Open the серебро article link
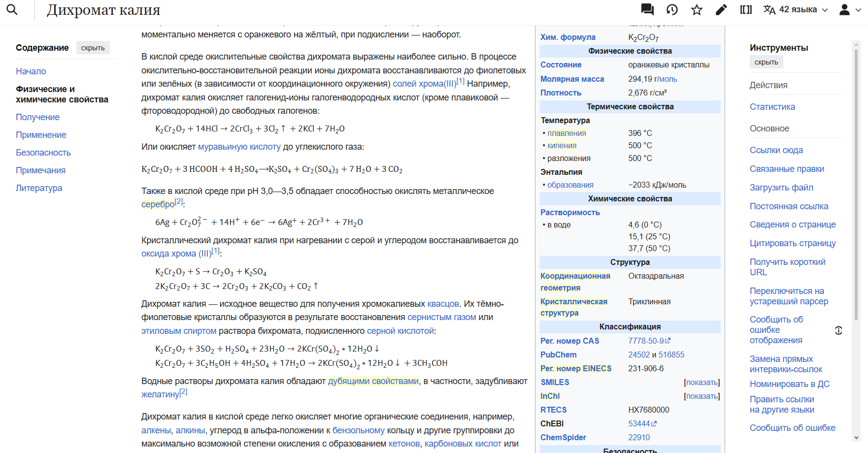 click(158, 204)
